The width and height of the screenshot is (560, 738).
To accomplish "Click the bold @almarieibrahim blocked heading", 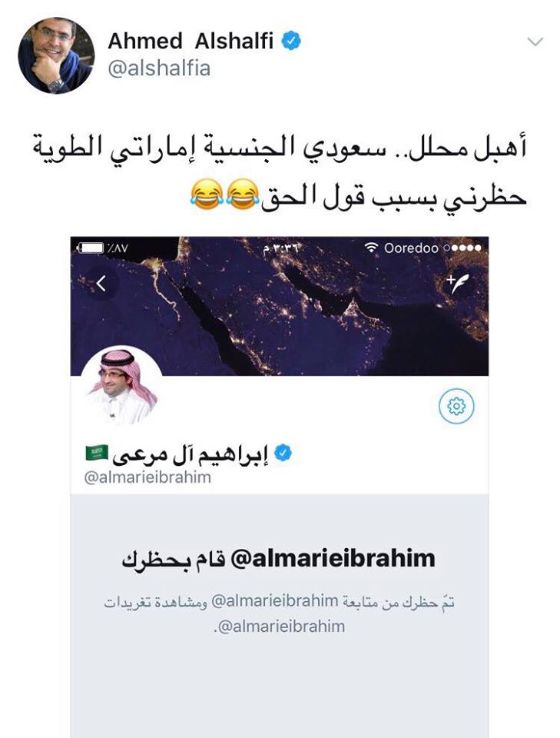I will (x=278, y=559).
